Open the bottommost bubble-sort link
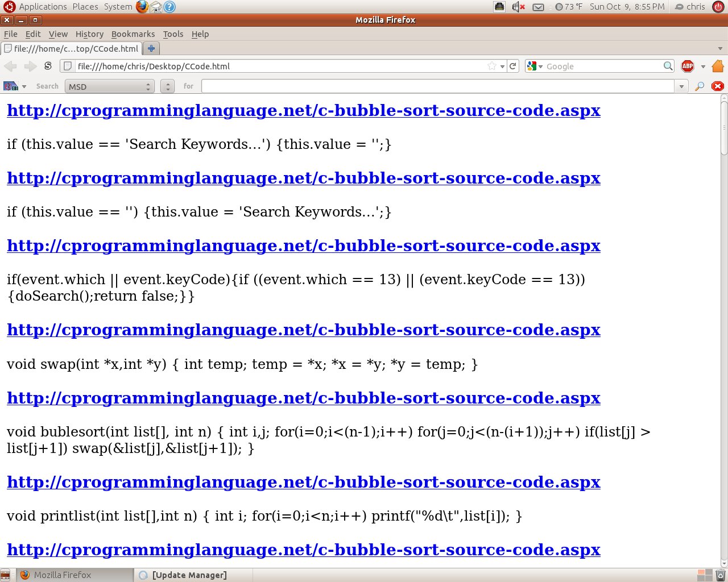This screenshot has height=582, width=728. pyautogui.click(x=304, y=550)
